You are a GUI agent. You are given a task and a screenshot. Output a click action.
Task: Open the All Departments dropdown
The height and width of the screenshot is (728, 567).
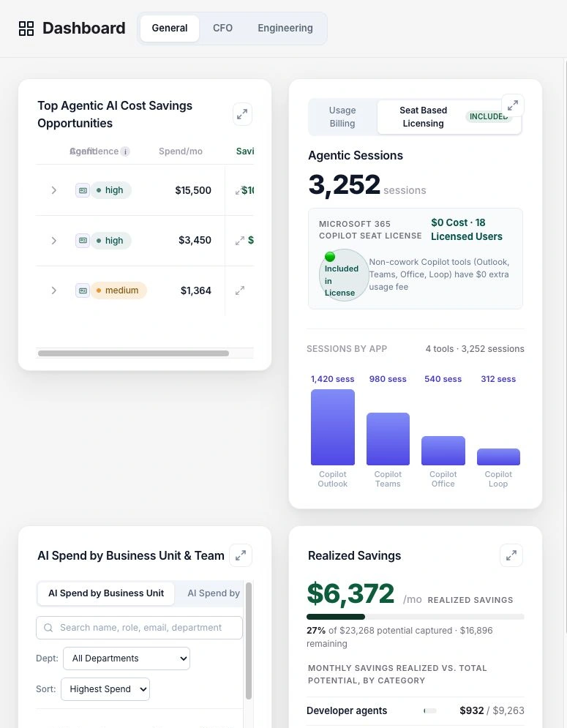click(x=127, y=658)
